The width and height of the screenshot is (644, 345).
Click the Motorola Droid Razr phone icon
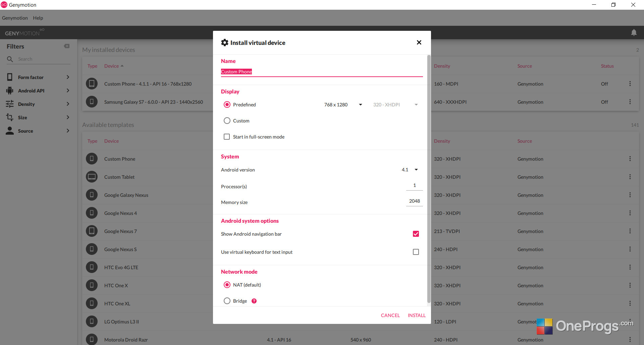coord(92,339)
